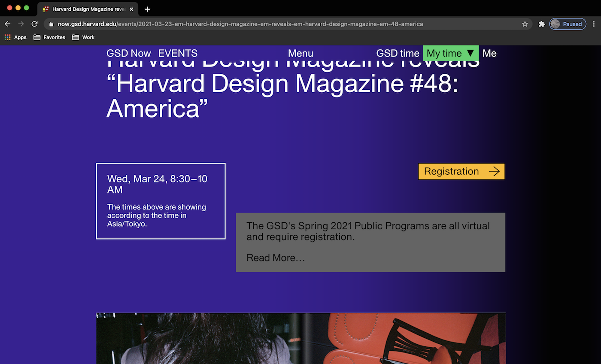The height and width of the screenshot is (364, 601).
Task: Open the Work bookmarks folder
Action: 83,37
